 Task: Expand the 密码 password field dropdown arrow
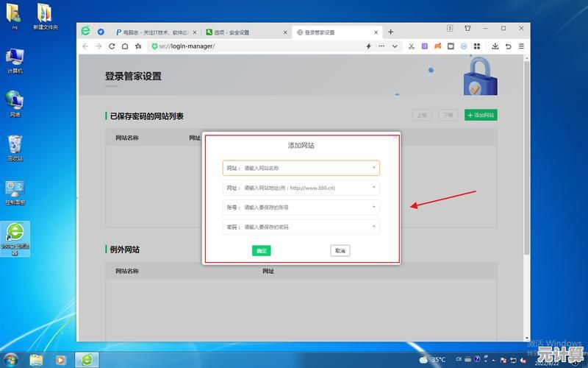coord(373,227)
